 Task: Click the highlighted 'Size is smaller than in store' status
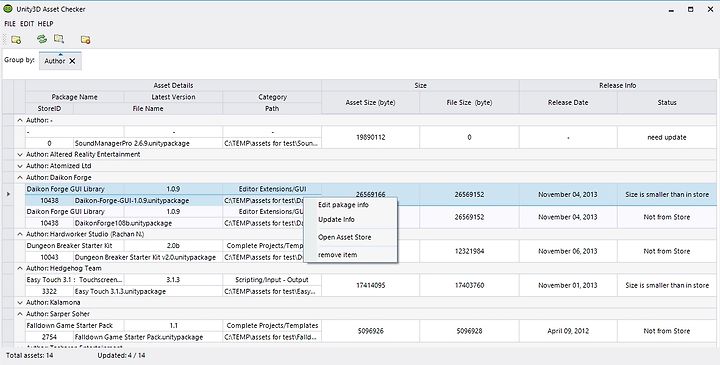667,194
